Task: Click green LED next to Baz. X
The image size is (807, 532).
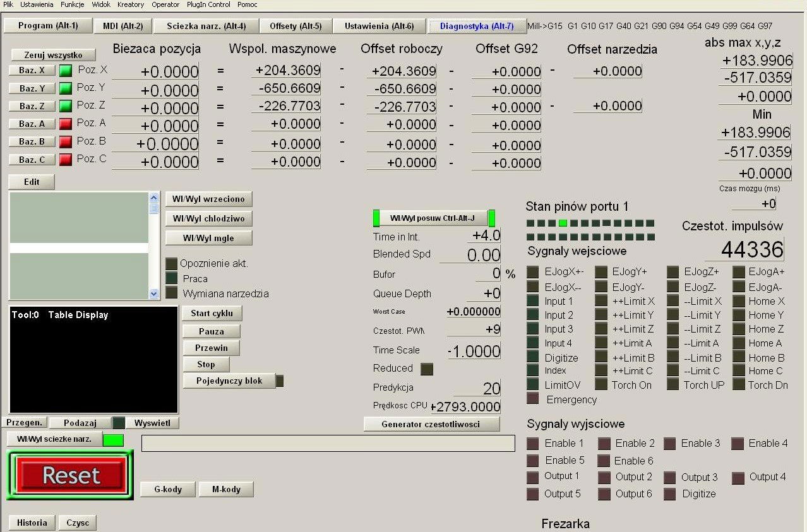Action: click(66, 71)
